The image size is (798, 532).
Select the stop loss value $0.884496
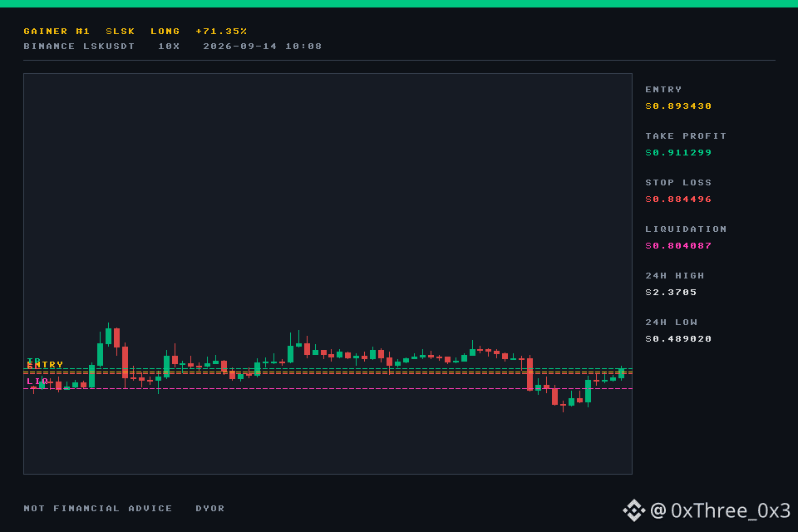[678, 199]
